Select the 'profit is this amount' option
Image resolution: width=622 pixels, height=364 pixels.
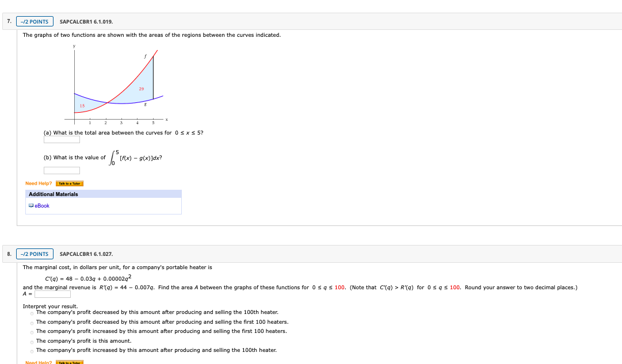click(30, 341)
